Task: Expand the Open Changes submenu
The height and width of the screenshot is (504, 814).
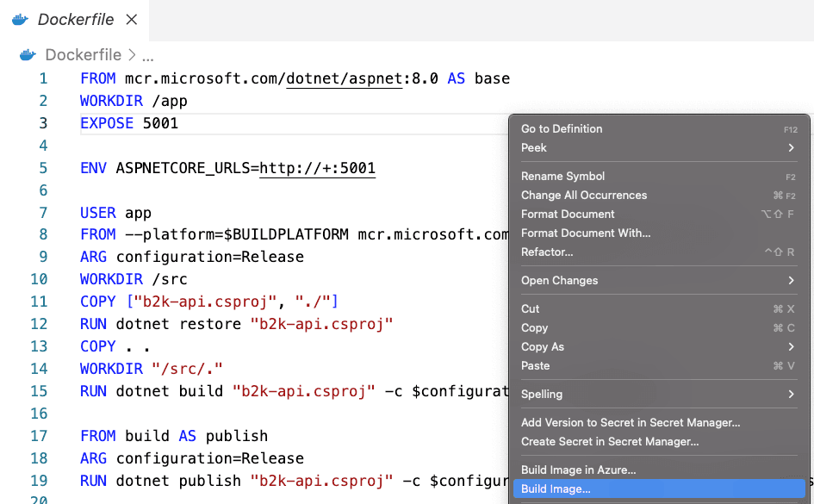Action: pos(659,280)
